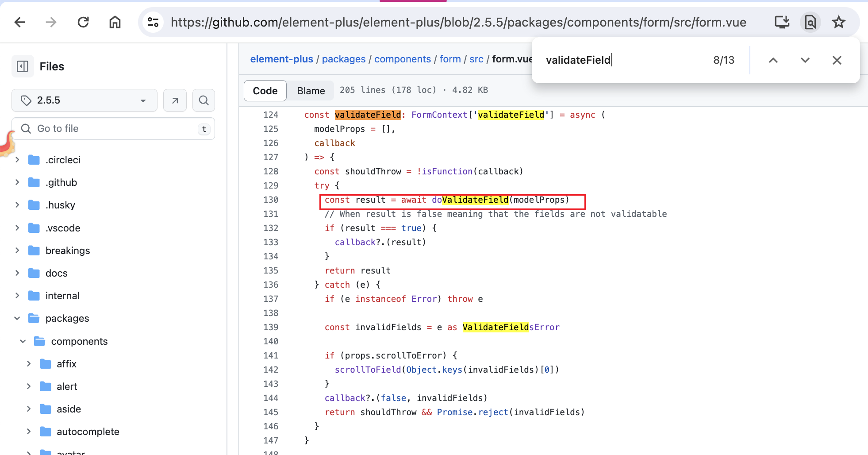Navigate to the form breadcrumb link

point(450,59)
